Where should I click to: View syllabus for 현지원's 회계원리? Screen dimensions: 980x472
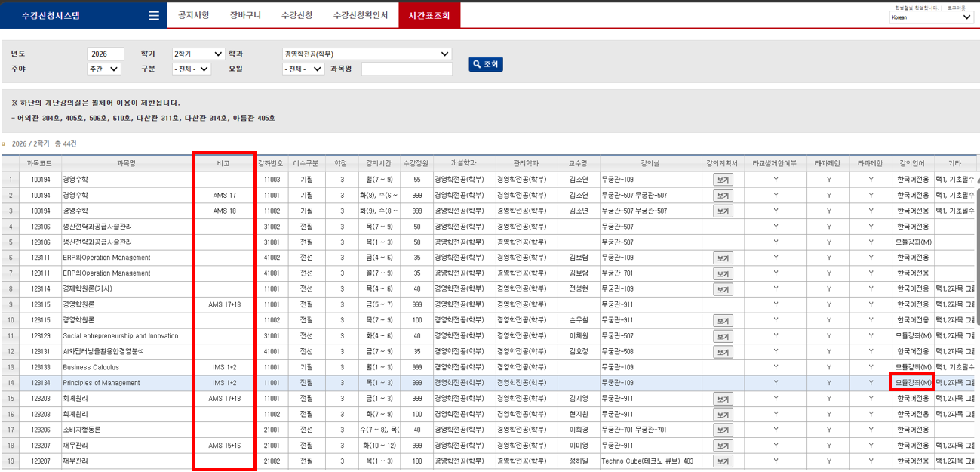(723, 414)
